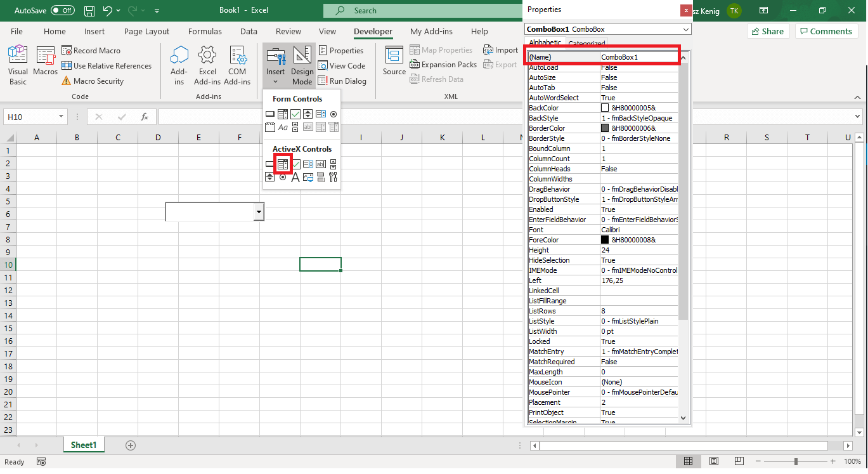Open the XML Source pane
The height and width of the screenshot is (474, 868).
pyautogui.click(x=393, y=64)
